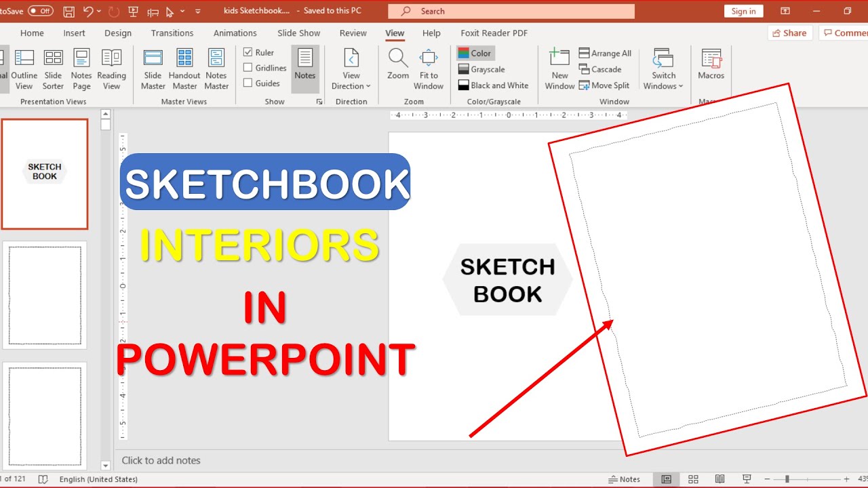Open the Foxit Reader PDF tab
This screenshot has width=868, height=488.
pyautogui.click(x=494, y=33)
